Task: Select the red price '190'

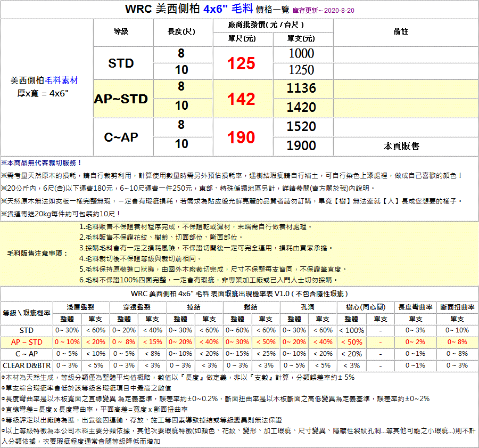Action: click(241, 137)
